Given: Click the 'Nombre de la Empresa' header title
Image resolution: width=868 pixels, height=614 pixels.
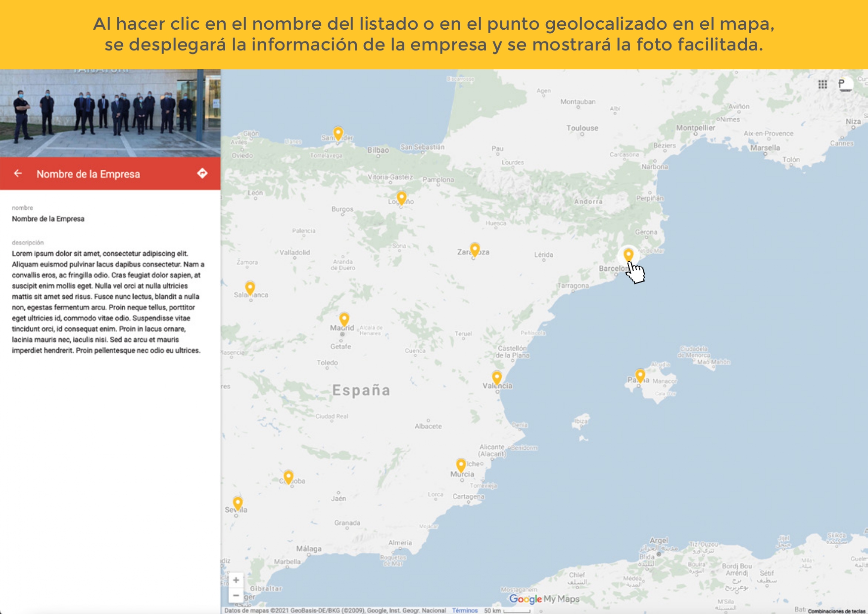Looking at the screenshot, I should pyautogui.click(x=88, y=174).
